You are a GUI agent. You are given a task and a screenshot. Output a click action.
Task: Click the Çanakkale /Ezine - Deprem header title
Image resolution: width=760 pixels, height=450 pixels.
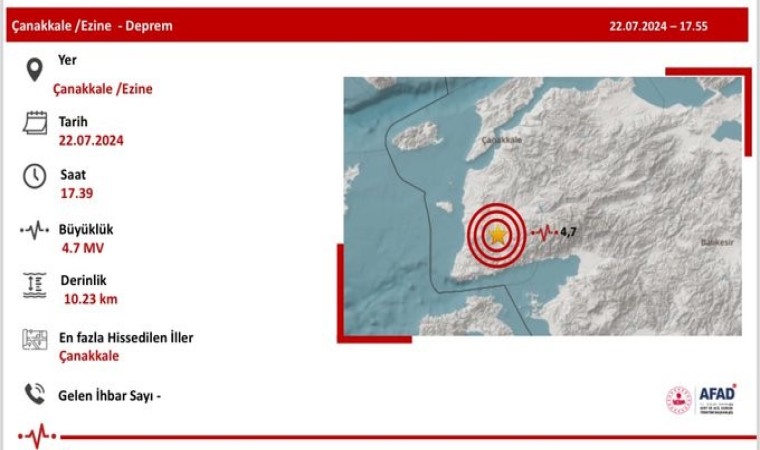pyautogui.click(x=91, y=26)
